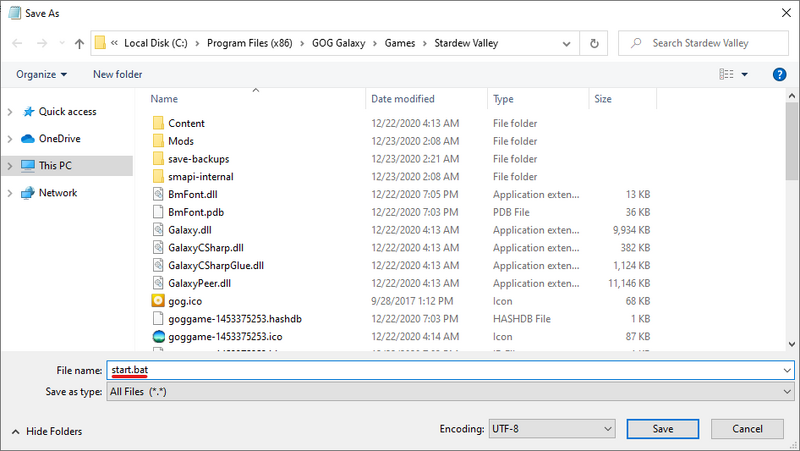
Task: Select the save-backups folder name
Action: click(x=198, y=159)
